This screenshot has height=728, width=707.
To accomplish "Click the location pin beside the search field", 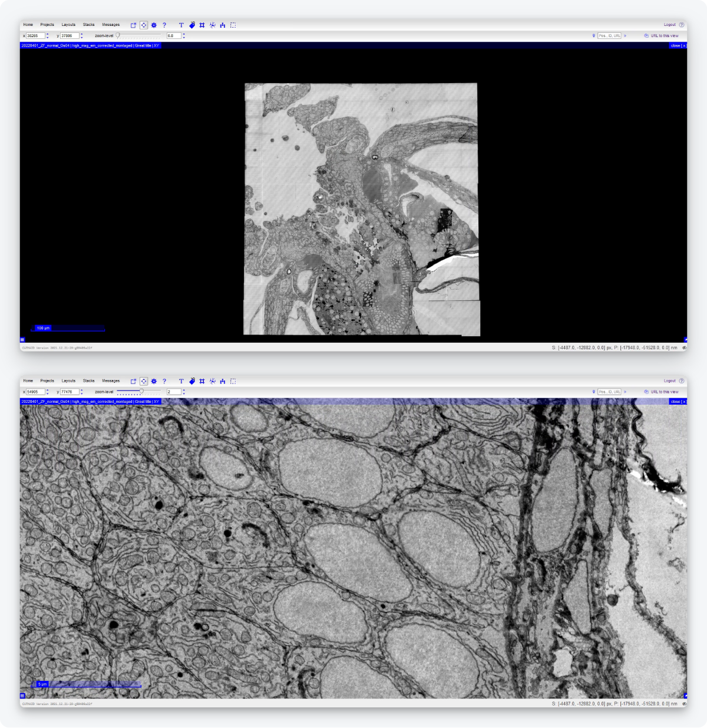I will [594, 35].
